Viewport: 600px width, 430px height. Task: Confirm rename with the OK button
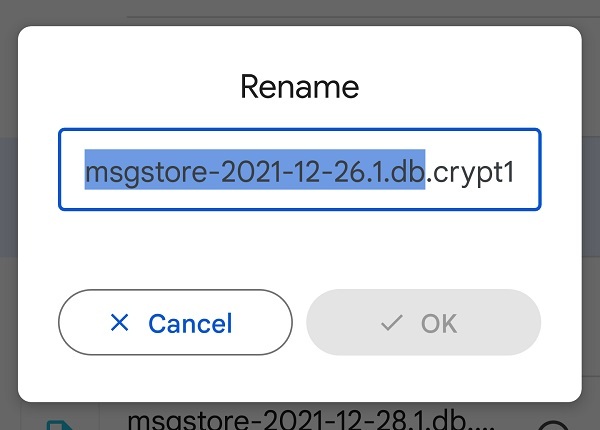(424, 322)
